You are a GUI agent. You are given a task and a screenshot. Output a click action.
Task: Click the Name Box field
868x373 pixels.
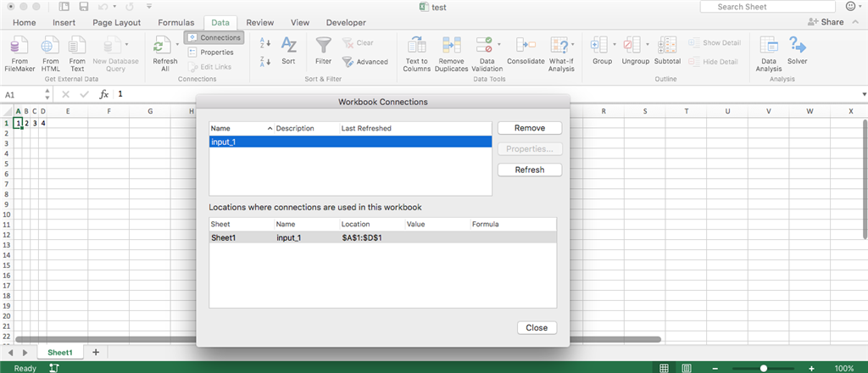pos(22,95)
